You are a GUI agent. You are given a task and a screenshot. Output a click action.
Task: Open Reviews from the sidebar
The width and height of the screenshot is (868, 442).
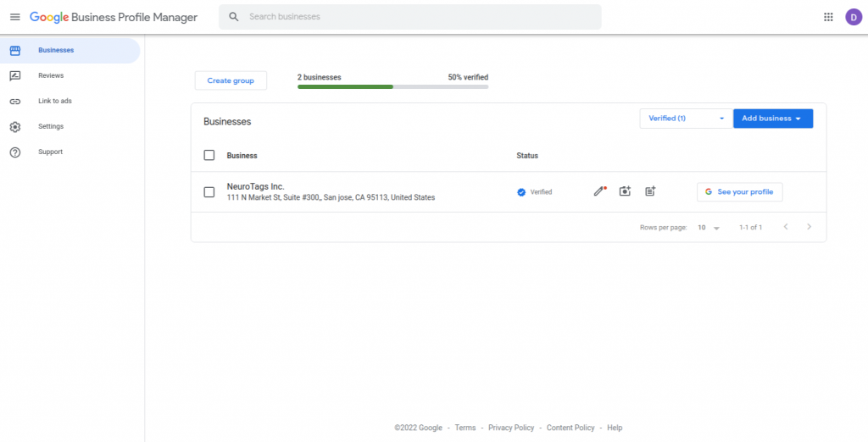(70, 76)
